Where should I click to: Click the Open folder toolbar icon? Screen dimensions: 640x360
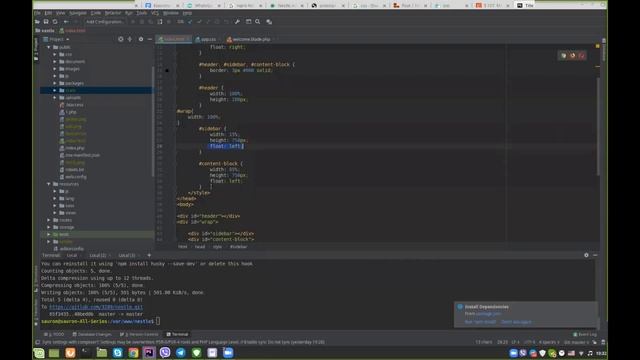[x=38, y=22]
